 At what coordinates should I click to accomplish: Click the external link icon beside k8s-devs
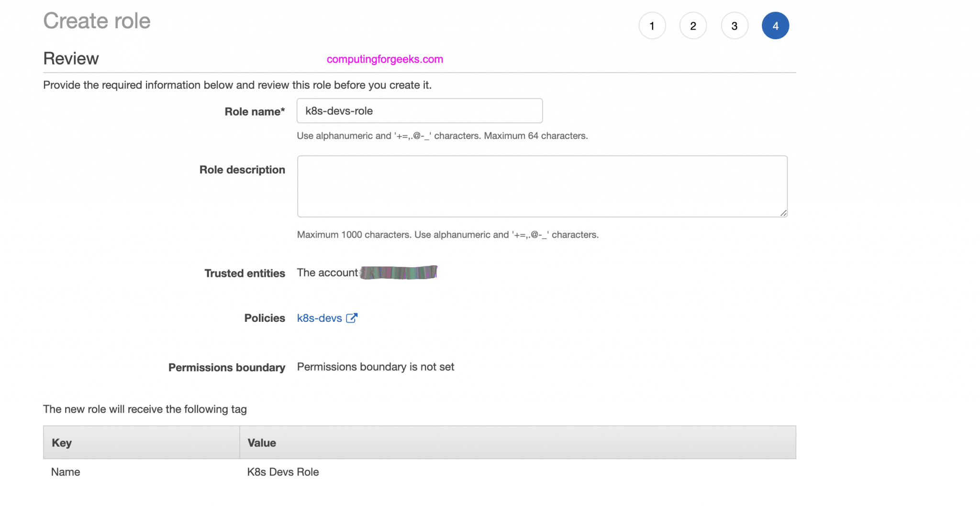[x=352, y=318]
